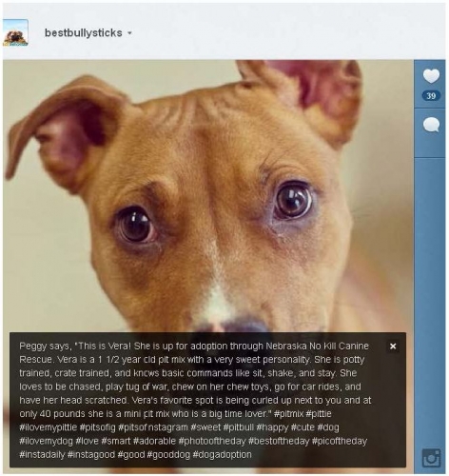Select the #bestoftheday hashtag
The height and width of the screenshot is (476, 449).
[279, 441]
